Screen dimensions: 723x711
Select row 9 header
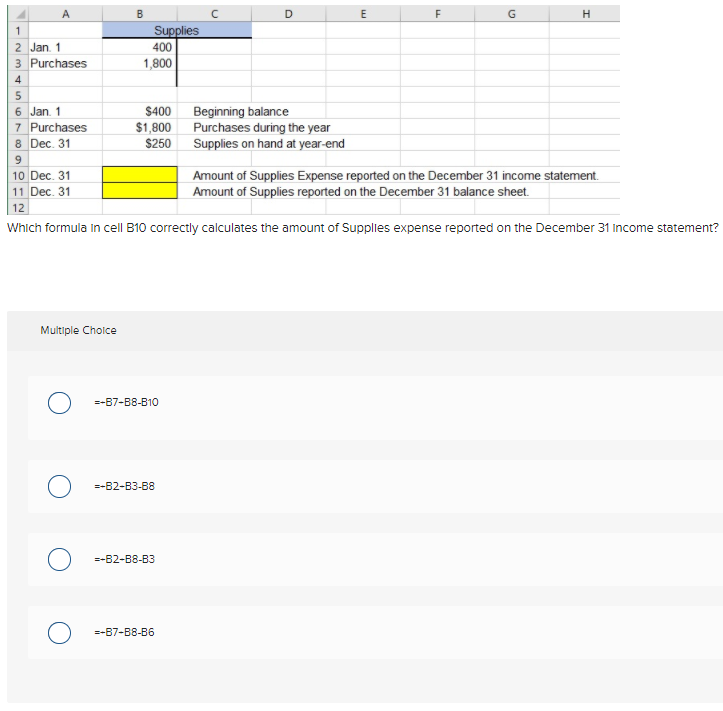click(18, 160)
